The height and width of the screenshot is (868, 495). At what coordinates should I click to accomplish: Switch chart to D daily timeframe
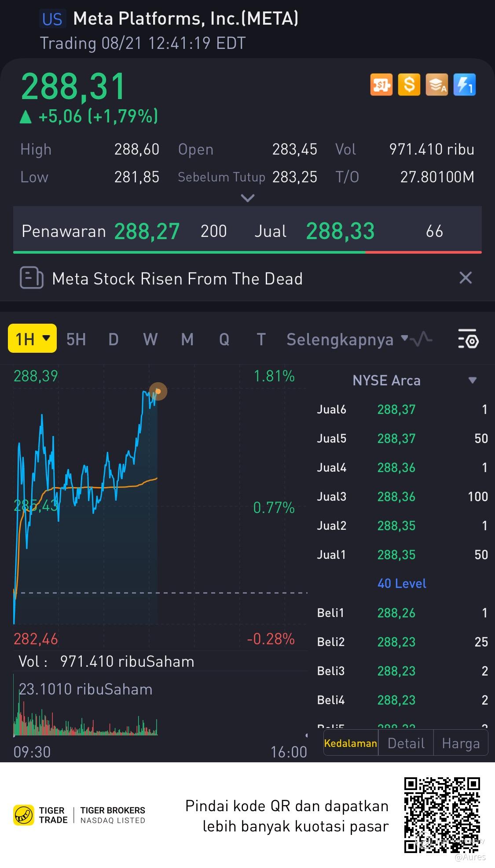(x=114, y=340)
